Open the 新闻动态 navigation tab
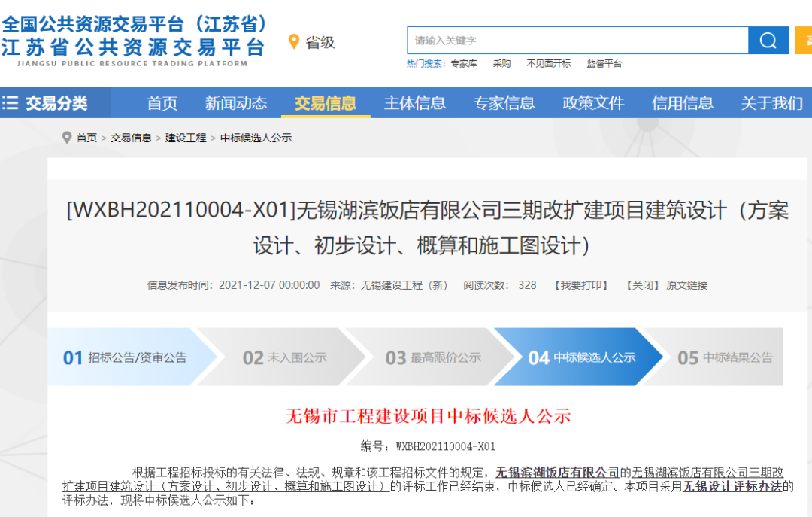812x517 pixels. [236, 103]
